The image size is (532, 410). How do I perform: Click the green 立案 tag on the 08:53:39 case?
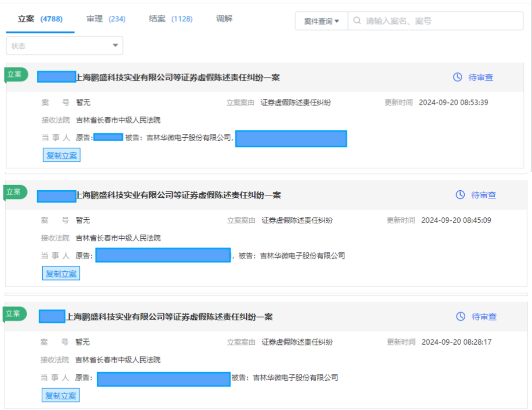[x=15, y=74]
